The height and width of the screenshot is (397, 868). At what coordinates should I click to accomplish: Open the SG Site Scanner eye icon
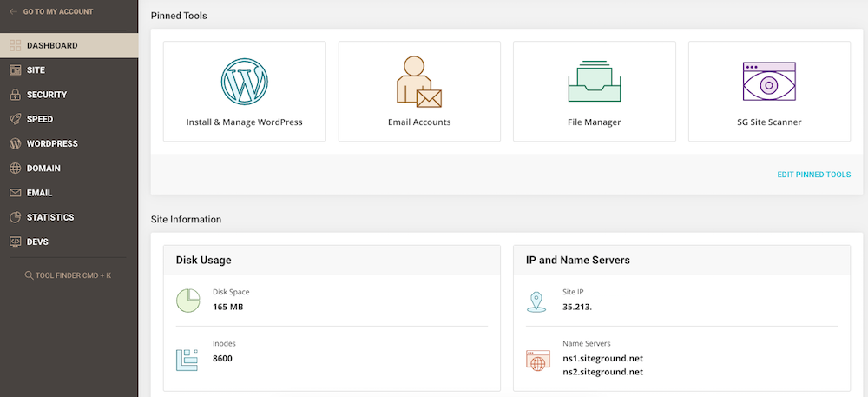[x=769, y=83]
